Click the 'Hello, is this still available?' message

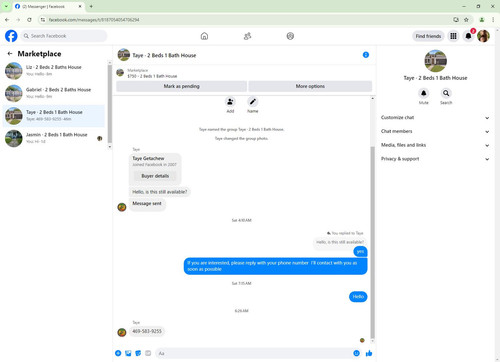160,192
